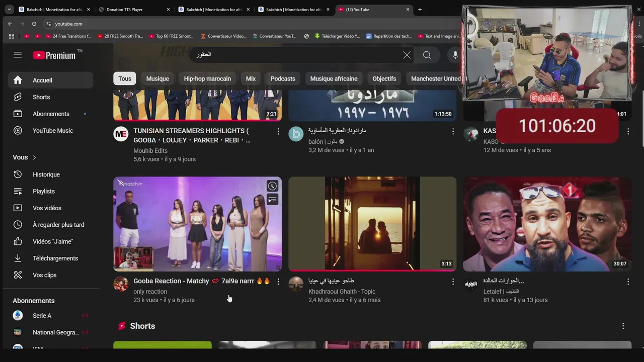644x362 pixels.
Task: Run the search with the magnifier button
Action: 427,55
